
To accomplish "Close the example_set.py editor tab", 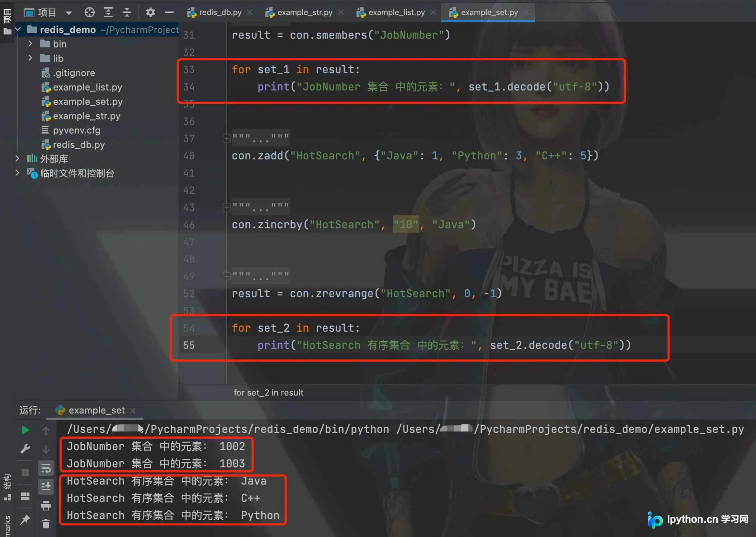I will pyautogui.click(x=526, y=13).
